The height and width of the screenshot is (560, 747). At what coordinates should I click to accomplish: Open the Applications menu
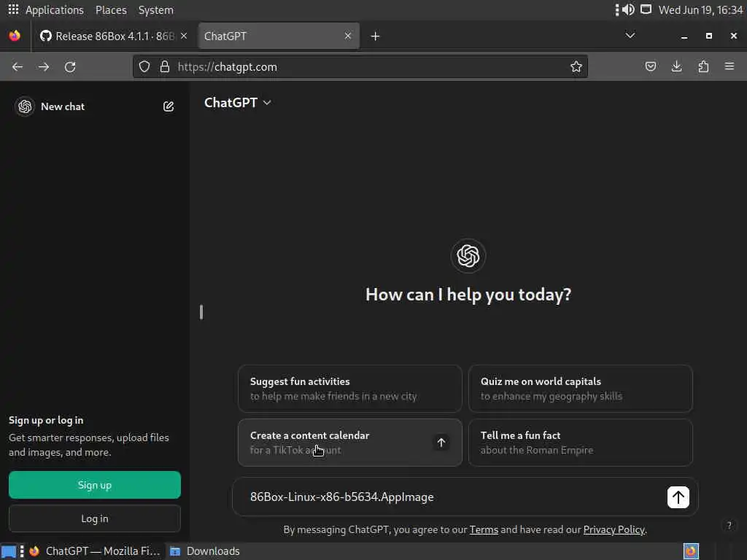(x=54, y=10)
